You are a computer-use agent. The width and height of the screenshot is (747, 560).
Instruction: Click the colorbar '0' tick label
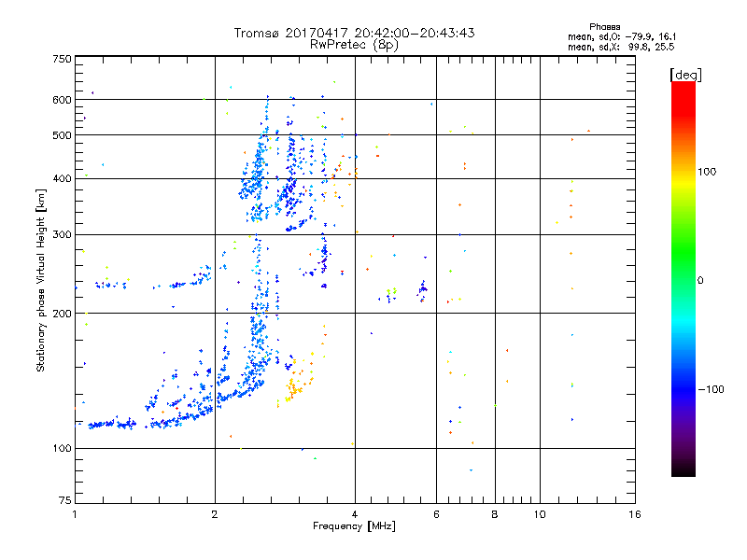pyautogui.click(x=700, y=281)
